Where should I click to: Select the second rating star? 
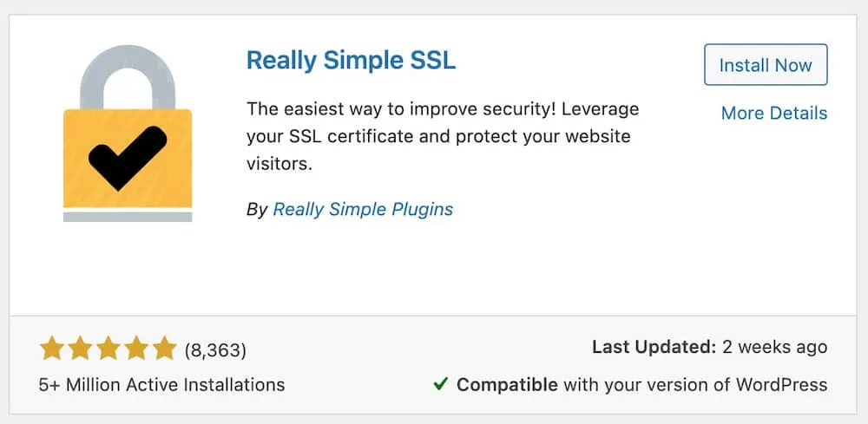80,349
